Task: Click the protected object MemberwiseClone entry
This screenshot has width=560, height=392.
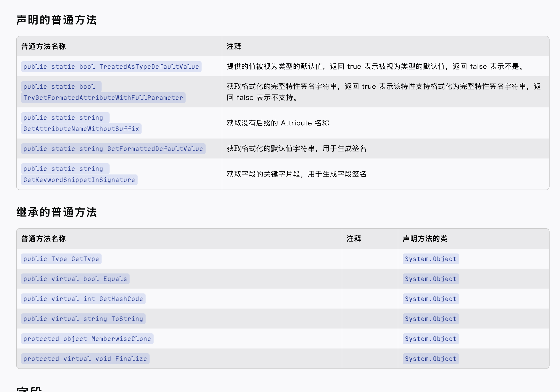Action: pyautogui.click(x=87, y=339)
